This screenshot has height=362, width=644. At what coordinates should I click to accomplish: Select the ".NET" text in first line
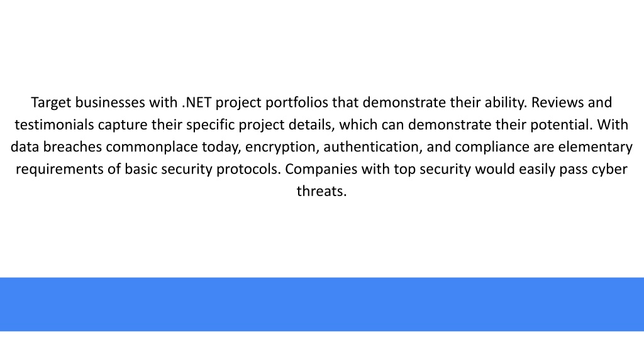point(196,102)
